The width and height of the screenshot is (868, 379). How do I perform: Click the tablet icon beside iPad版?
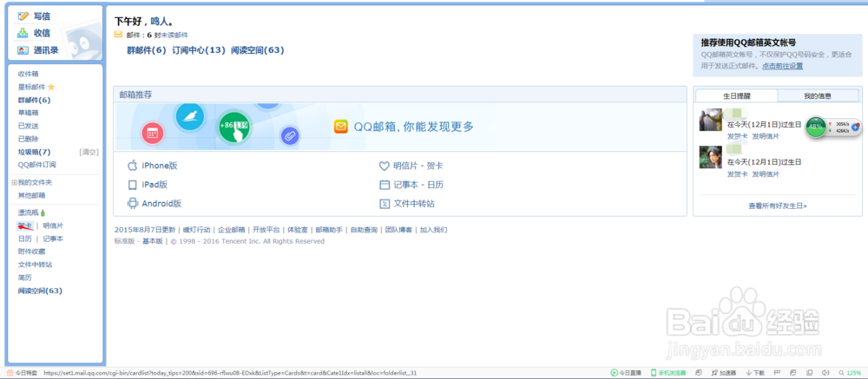click(132, 186)
